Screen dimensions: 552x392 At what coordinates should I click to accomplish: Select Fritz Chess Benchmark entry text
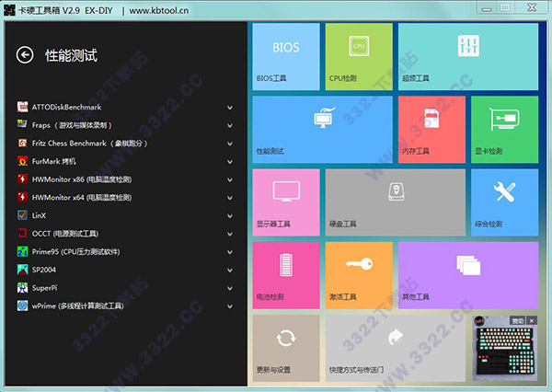click(x=90, y=144)
